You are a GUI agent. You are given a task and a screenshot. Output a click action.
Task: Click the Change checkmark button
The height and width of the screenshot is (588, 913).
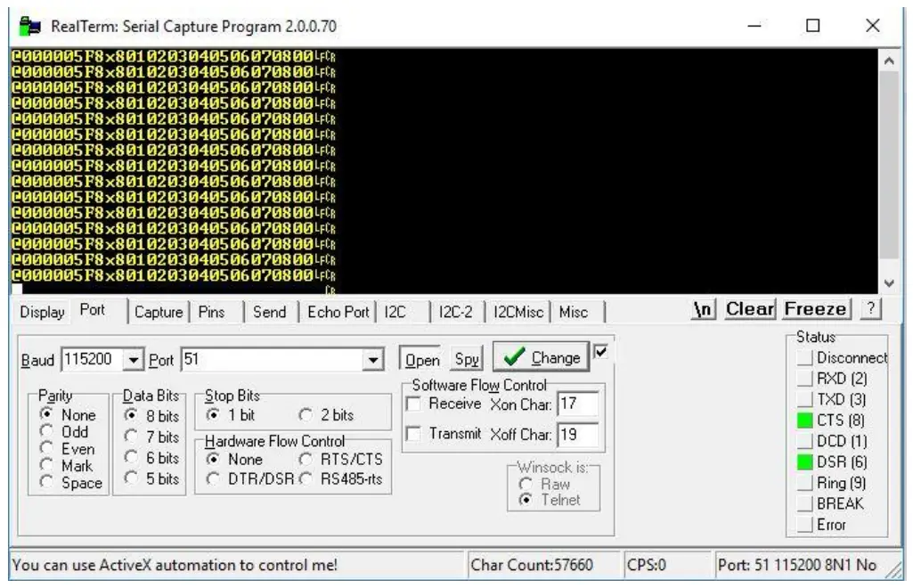click(x=542, y=357)
